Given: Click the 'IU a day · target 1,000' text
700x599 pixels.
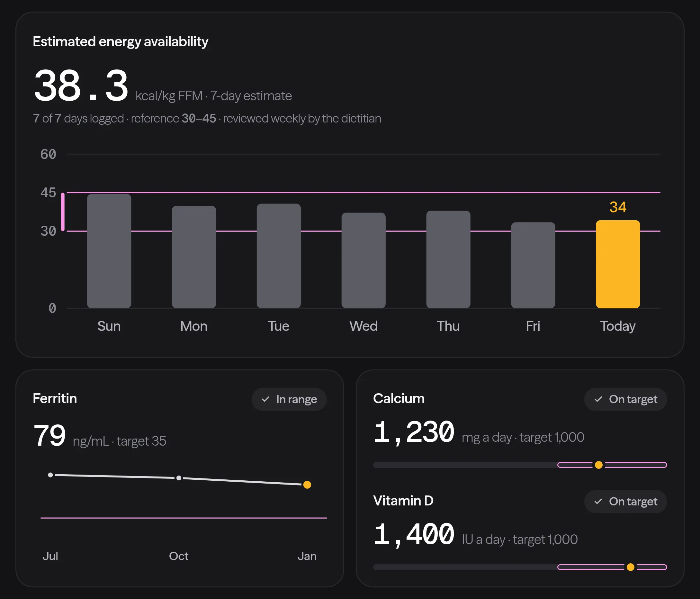Looking at the screenshot, I should click(520, 540).
